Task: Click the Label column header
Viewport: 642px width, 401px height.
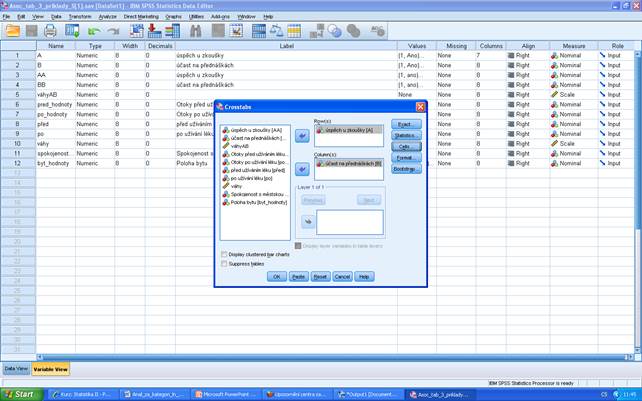Action: (x=286, y=46)
